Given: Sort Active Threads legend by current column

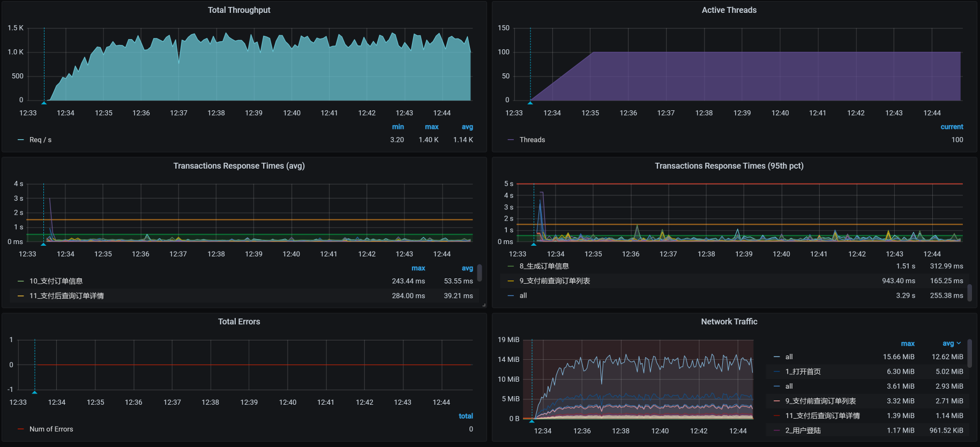Looking at the screenshot, I should [951, 127].
